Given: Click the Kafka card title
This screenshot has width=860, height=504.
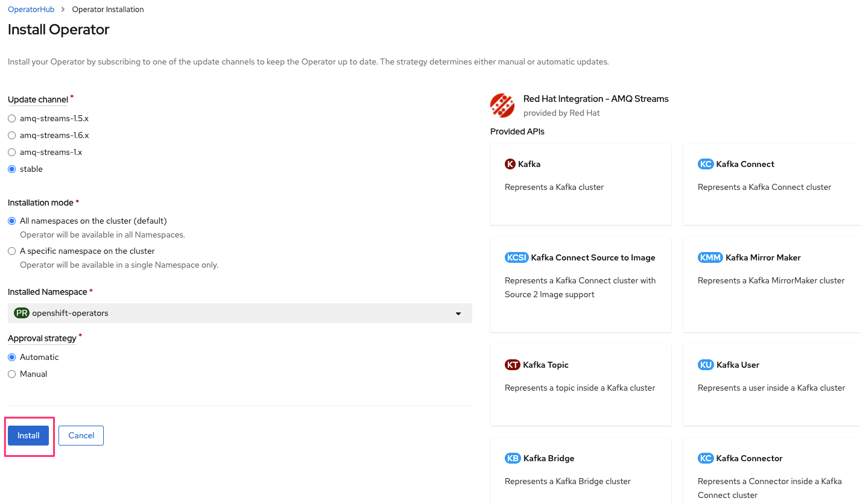Looking at the screenshot, I should 529,164.
